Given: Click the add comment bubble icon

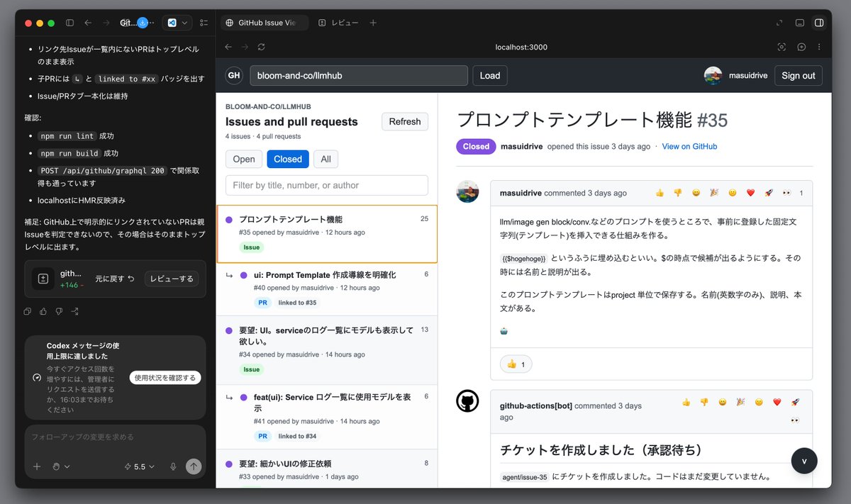Looking at the screenshot, I should (x=801, y=47).
